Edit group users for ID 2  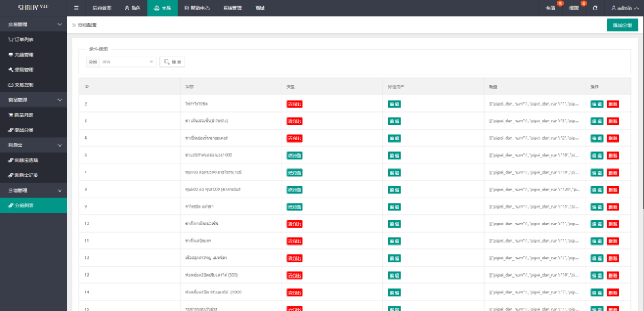click(395, 104)
